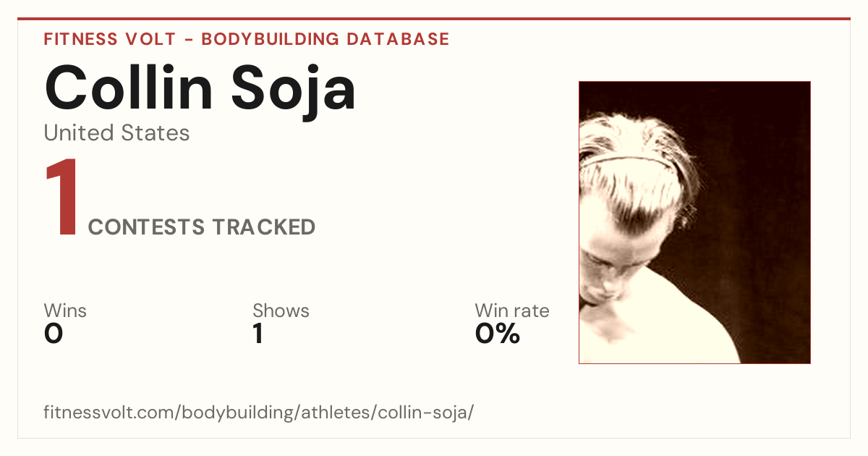Click the Fitness Volt Bodybuilding Database header
Viewport: 868px width, 456px height.
tap(247, 39)
